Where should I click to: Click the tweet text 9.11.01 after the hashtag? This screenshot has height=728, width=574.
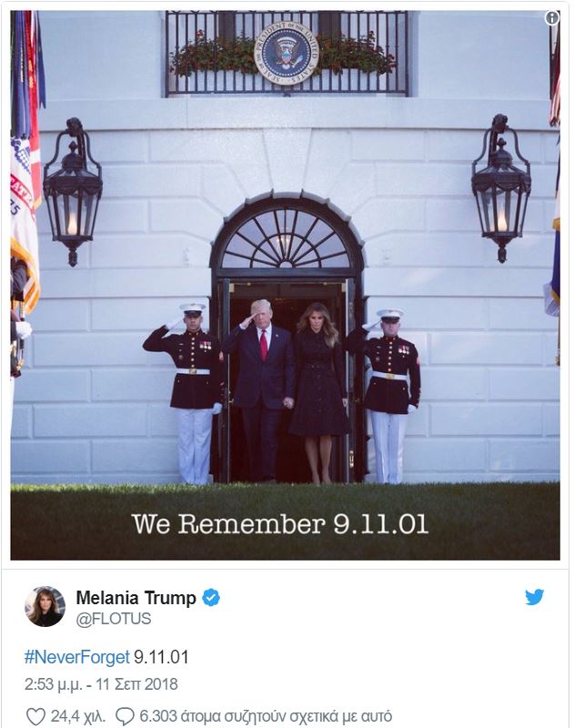pos(161,657)
